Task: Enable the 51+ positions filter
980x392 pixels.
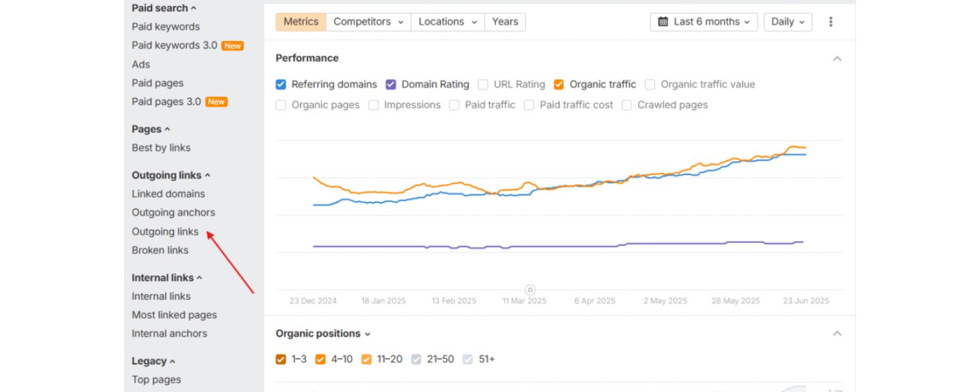Action: click(468, 359)
